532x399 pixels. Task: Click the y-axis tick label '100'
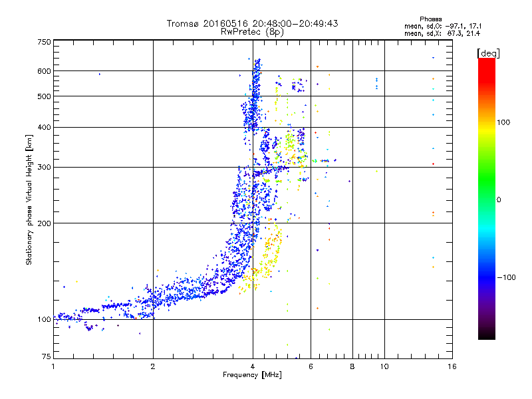(x=44, y=320)
